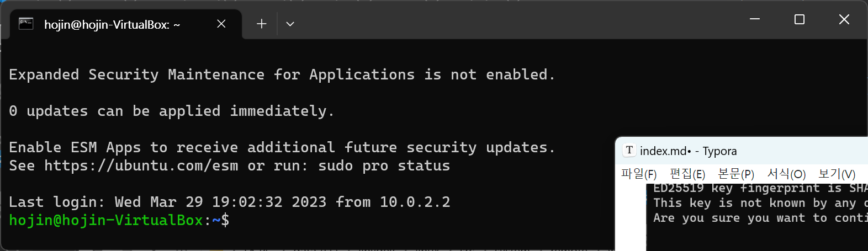Click the Typora app icon in title bar
Image resolution: width=868 pixels, height=251 pixels.
click(629, 151)
